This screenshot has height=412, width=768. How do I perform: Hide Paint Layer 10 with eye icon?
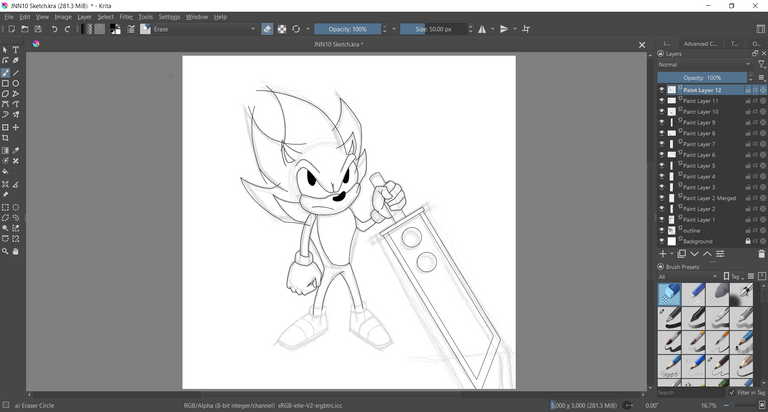[x=662, y=111]
